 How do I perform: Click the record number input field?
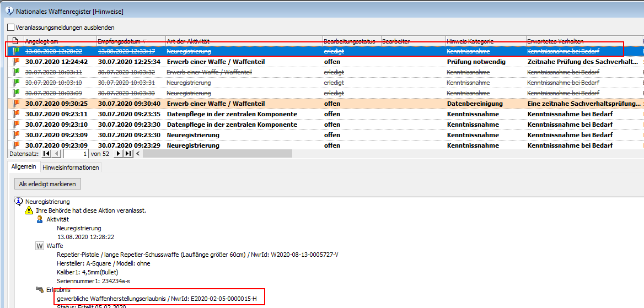point(76,154)
